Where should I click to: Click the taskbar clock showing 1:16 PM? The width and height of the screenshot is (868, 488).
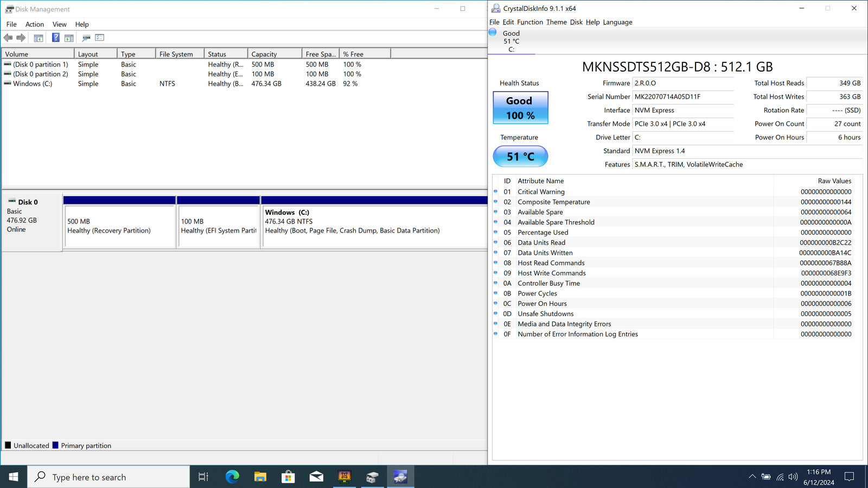819,477
